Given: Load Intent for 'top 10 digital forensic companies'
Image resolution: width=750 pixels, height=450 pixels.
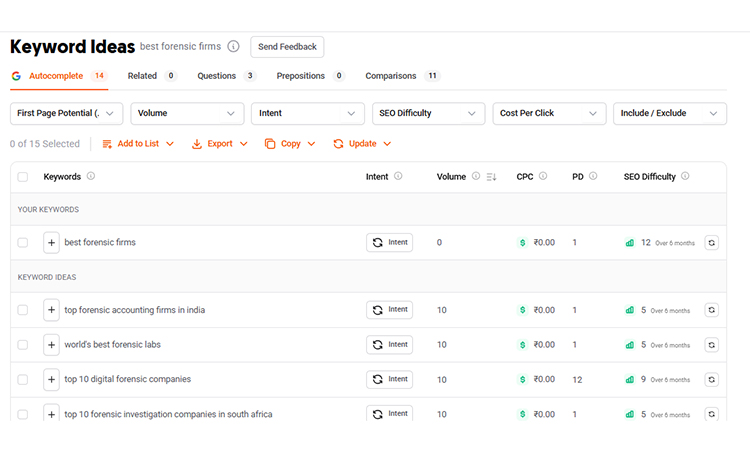Looking at the screenshot, I should coord(389,379).
